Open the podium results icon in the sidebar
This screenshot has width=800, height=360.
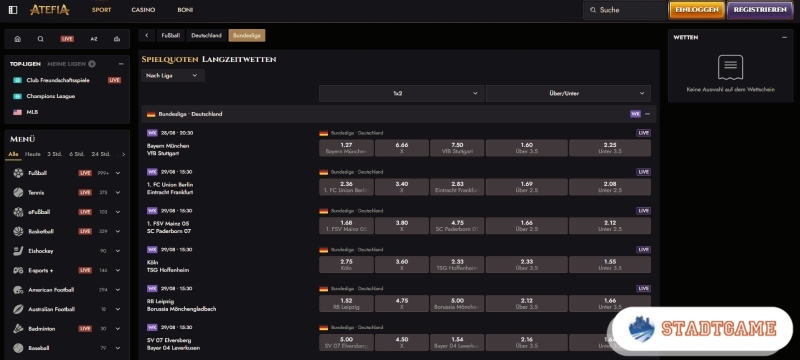117,39
